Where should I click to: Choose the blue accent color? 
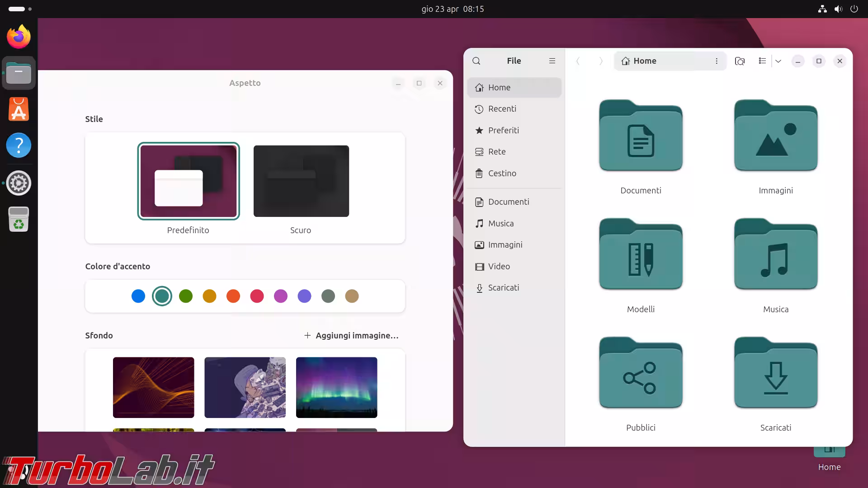(138, 296)
